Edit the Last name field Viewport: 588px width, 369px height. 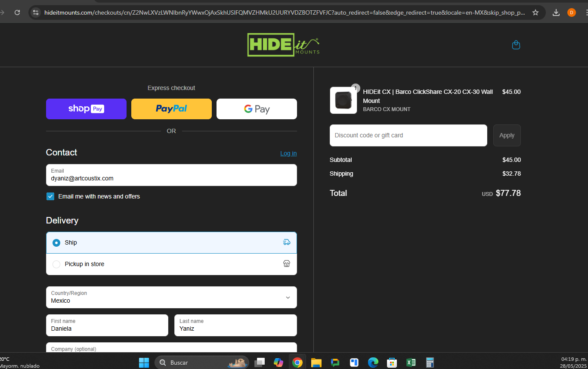235,325
